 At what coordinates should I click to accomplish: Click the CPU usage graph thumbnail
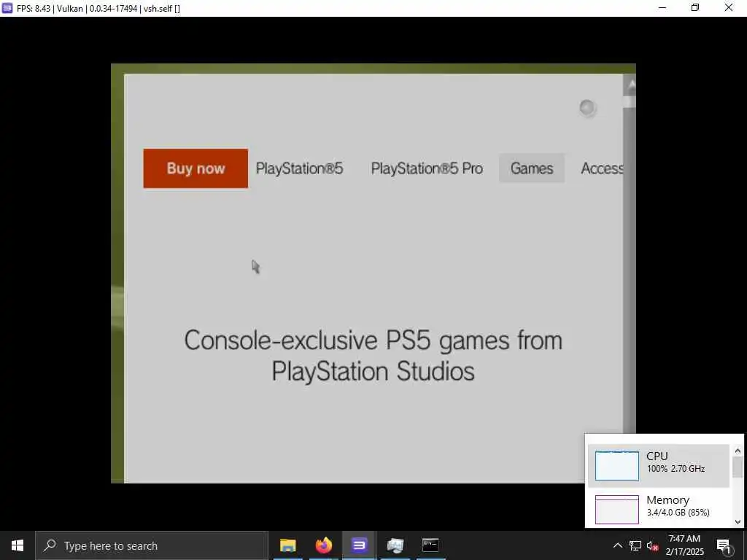pos(617,466)
